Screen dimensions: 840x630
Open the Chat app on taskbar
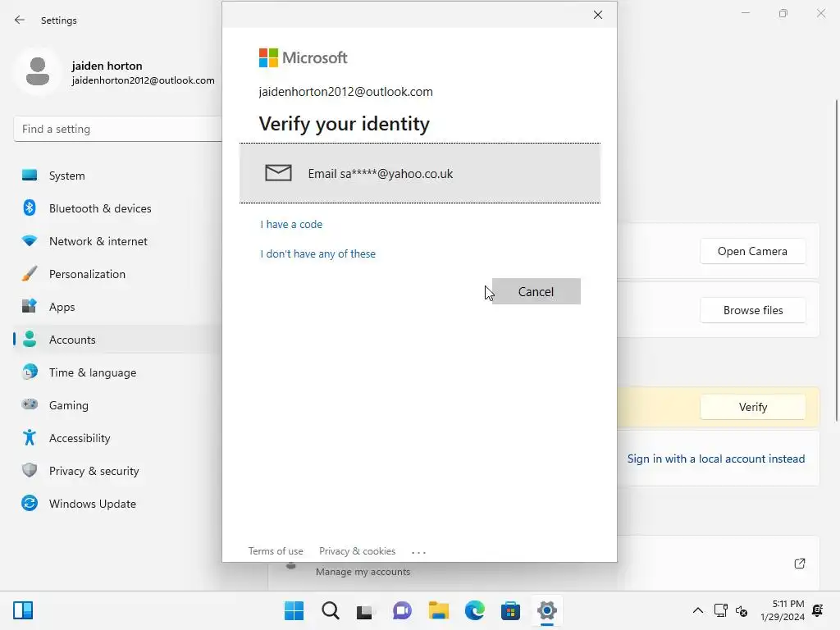(x=402, y=610)
